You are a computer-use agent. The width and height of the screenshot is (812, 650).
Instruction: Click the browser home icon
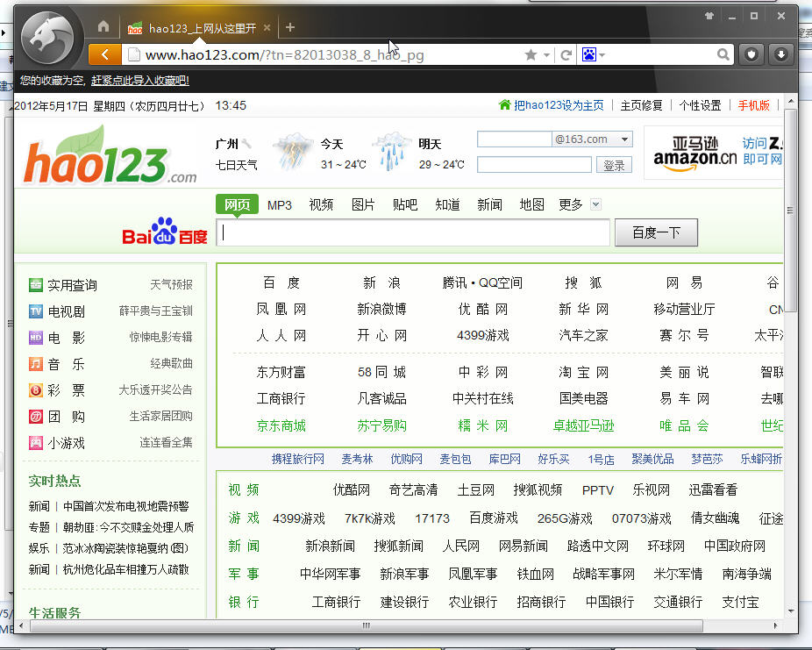[x=103, y=27]
